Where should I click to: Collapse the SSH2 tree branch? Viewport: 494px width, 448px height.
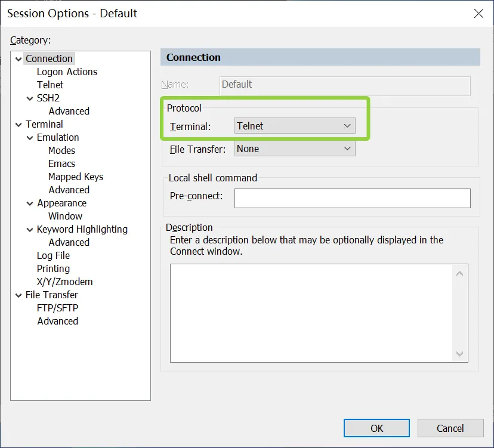point(30,98)
